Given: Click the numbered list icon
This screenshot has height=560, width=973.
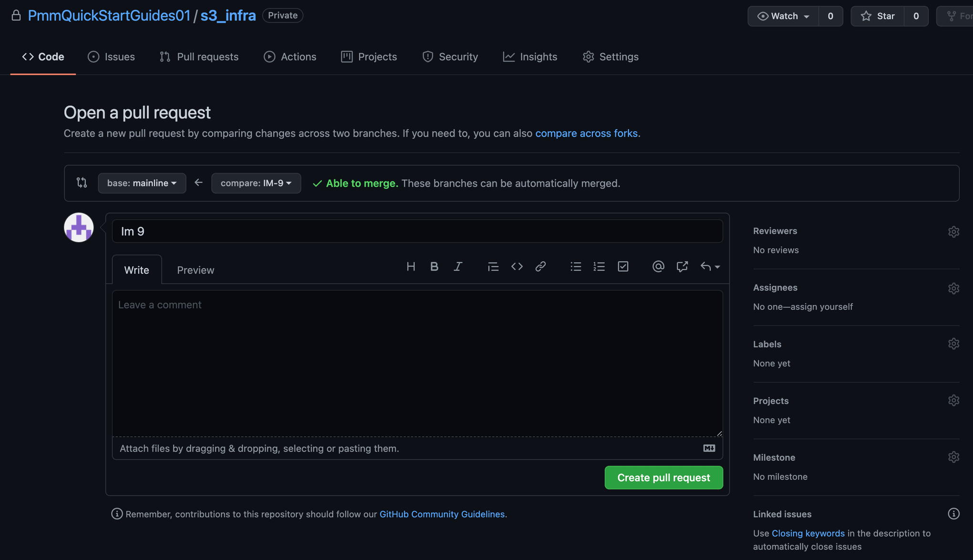Looking at the screenshot, I should (x=600, y=267).
